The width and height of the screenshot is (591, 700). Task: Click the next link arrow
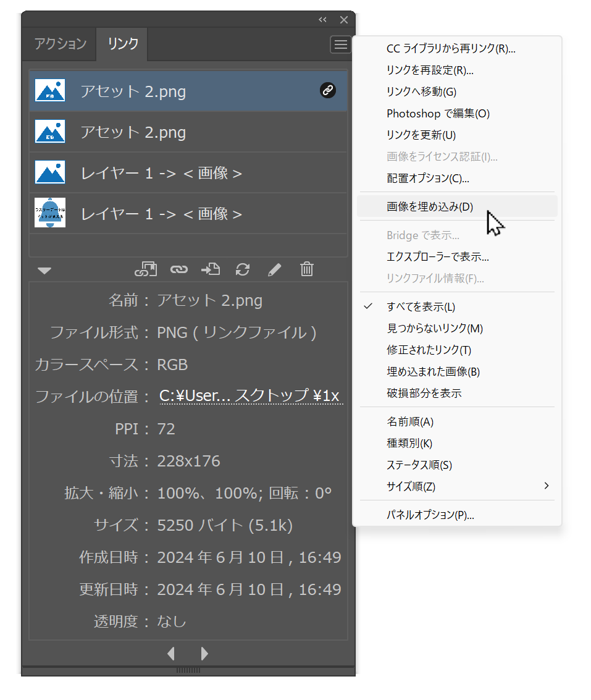click(x=204, y=654)
